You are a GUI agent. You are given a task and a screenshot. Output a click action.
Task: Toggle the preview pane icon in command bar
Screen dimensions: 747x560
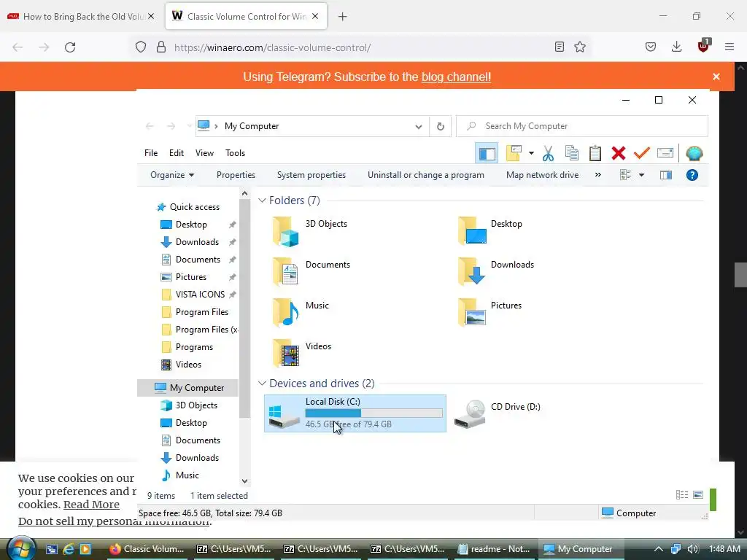(666, 175)
